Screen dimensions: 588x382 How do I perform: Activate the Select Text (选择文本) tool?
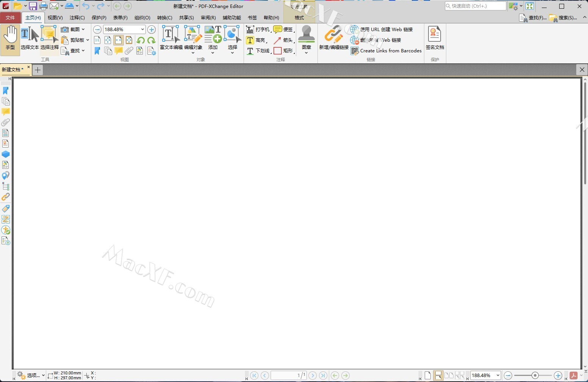(x=30, y=40)
